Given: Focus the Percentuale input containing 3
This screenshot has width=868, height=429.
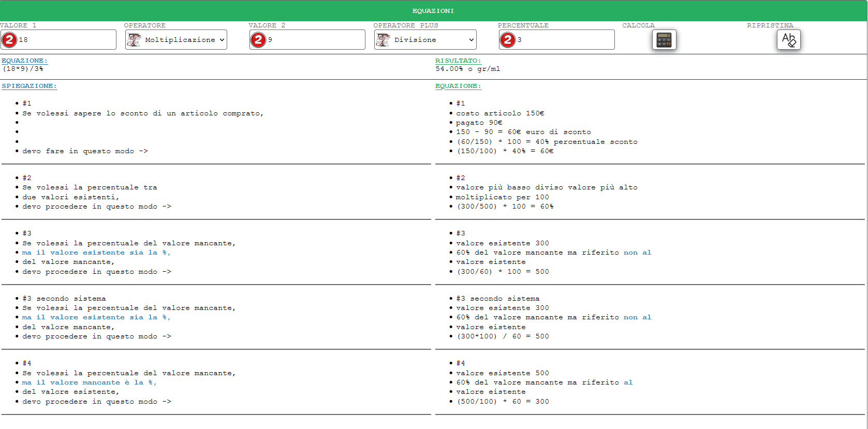Looking at the screenshot, I should [557, 40].
